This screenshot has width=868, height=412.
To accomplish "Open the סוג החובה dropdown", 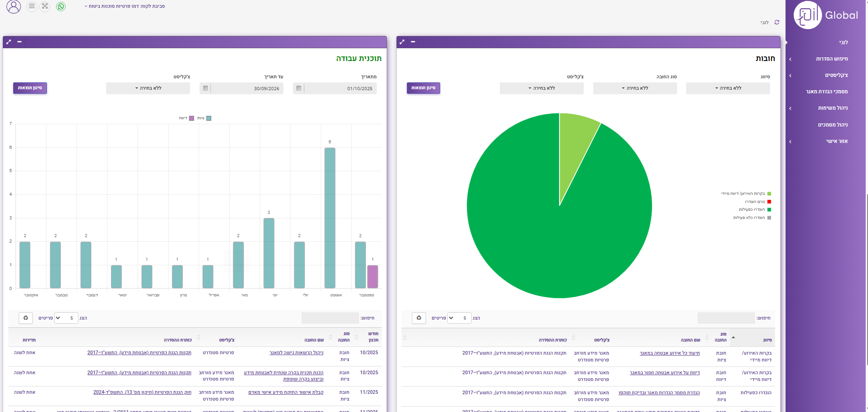I will pos(635,88).
